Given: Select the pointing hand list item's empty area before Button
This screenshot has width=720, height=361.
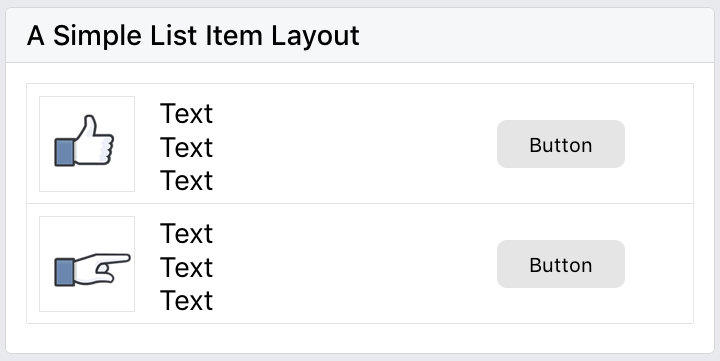Looking at the screenshot, I should [355, 264].
